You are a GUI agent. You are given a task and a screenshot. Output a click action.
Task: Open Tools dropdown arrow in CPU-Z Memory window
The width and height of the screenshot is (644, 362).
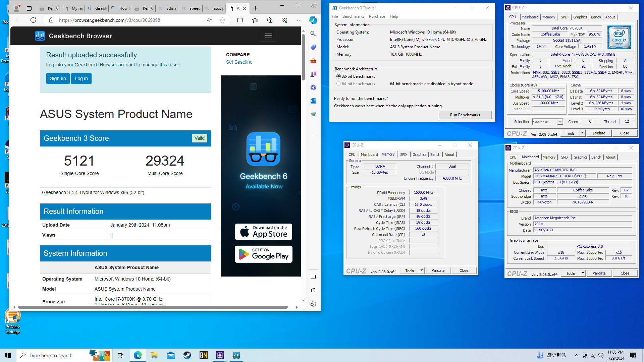click(x=422, y=270)
